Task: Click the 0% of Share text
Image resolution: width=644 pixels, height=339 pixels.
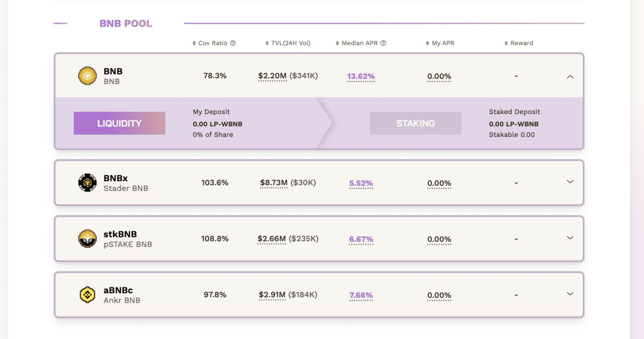Action: 213,135
